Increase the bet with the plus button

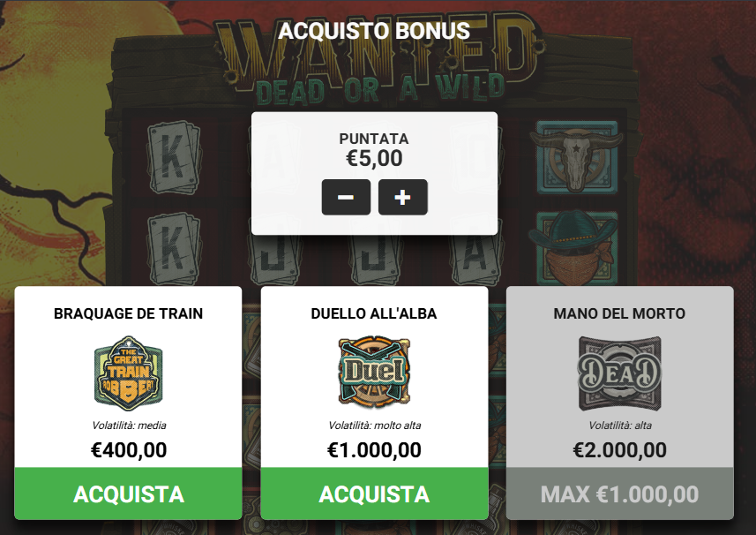[403, 197]
